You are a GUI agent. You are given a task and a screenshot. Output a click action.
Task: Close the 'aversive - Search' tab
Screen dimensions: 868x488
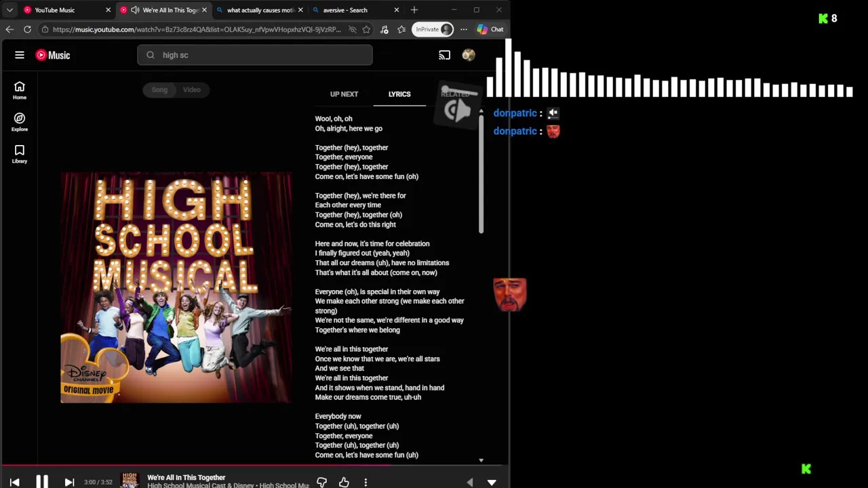click(x=396, y=10)
